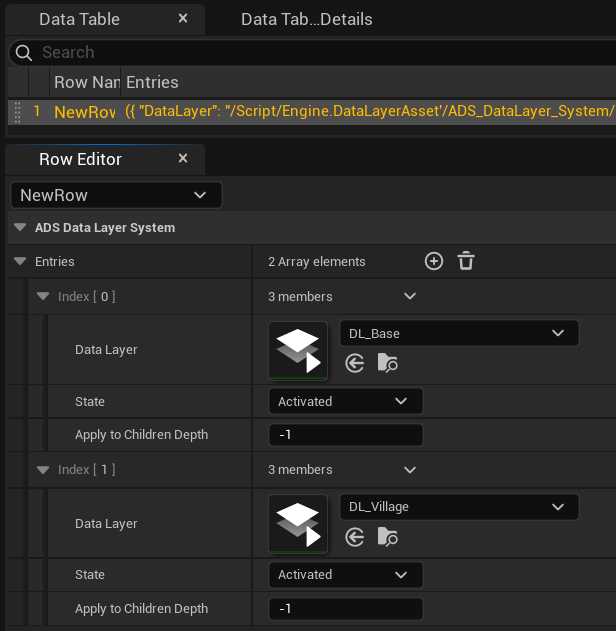Collapse the Entries array
The width and height of the screenshot is (616, 631).
[20, 262]
